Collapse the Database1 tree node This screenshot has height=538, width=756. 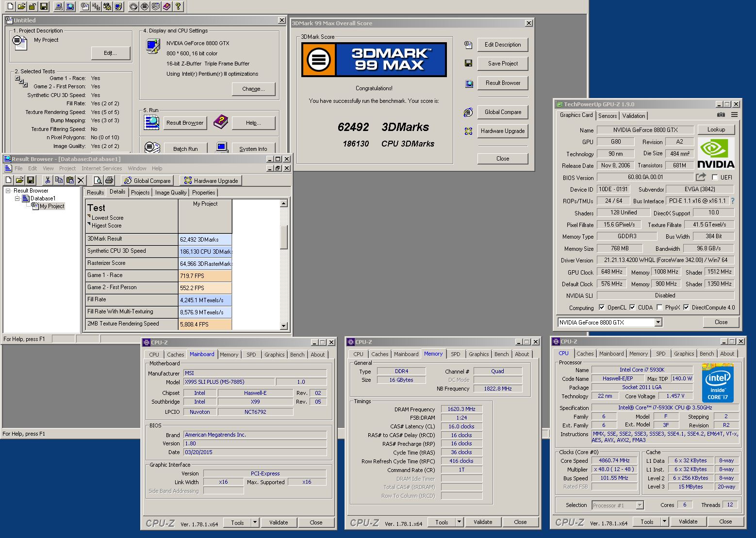(17, 198)
